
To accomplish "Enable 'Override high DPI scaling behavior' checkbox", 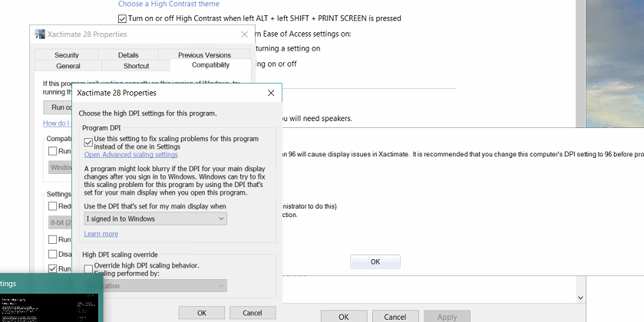I will [88, 269].
